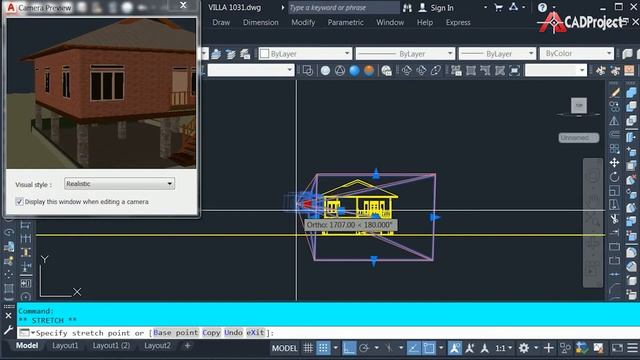Viewport: 640px width, 360px height.
Task: Click the Find binoculars icon by search
Action: pyautogui.click(x=407, y=8)
